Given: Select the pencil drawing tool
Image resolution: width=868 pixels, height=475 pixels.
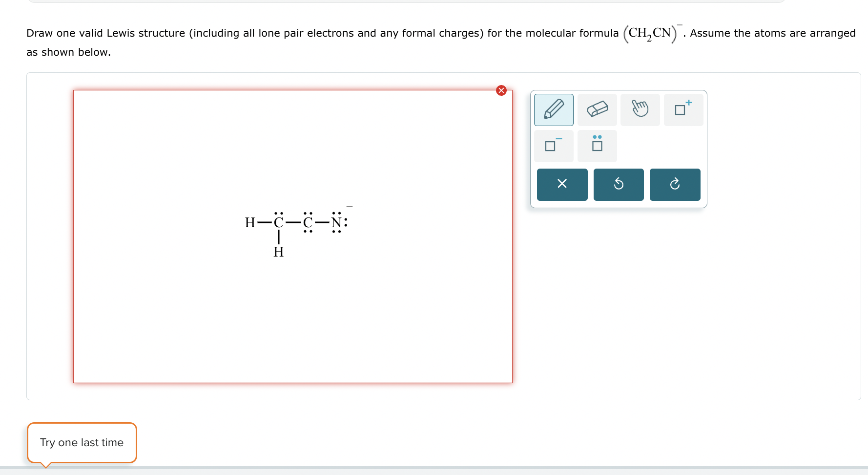Looking at the screenshot, I should (554, 109).
